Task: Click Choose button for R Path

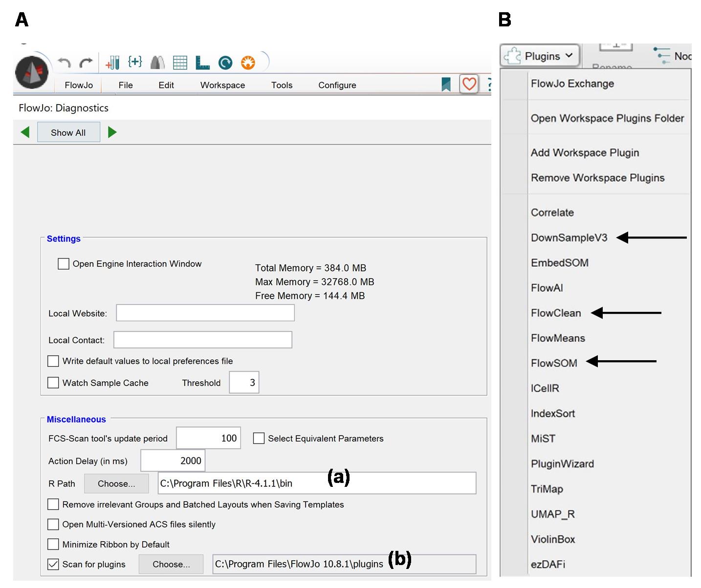Action: point(116,483)
